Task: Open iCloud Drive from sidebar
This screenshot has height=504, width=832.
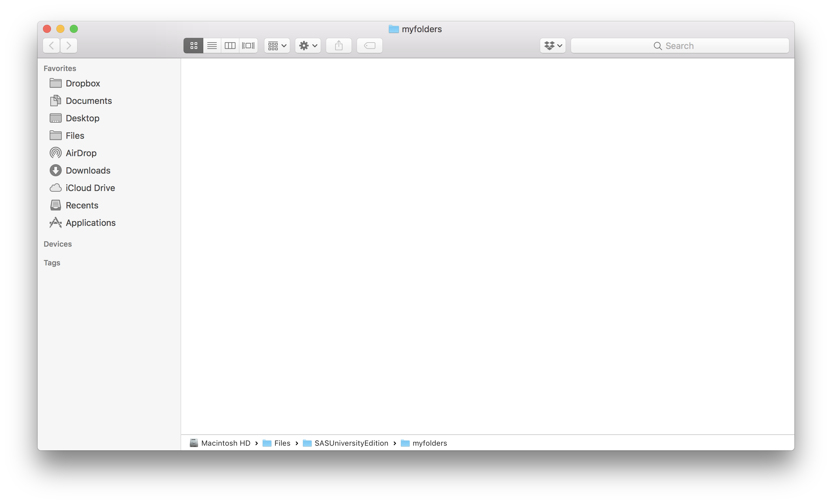Action: tap(91, 188)
